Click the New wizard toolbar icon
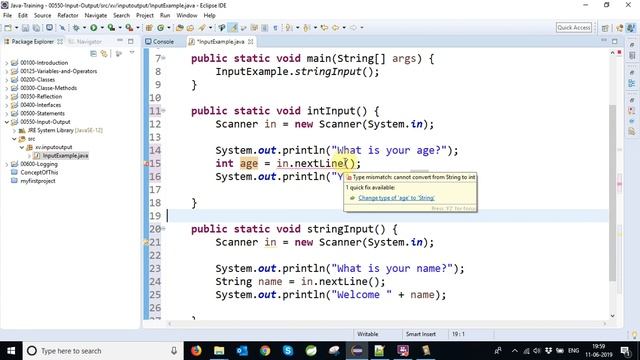Viewport: 640px width, 360px height. (8, 28)
